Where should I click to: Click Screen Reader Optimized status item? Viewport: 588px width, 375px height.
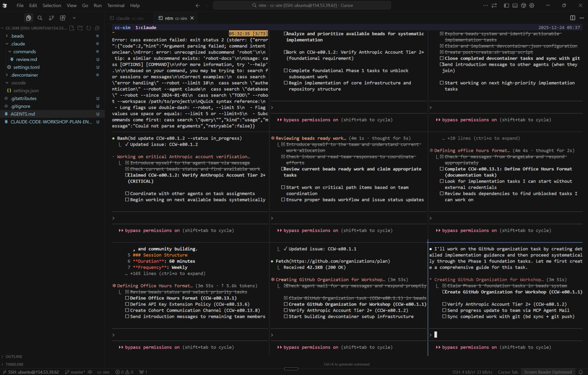tap(548, 372)
